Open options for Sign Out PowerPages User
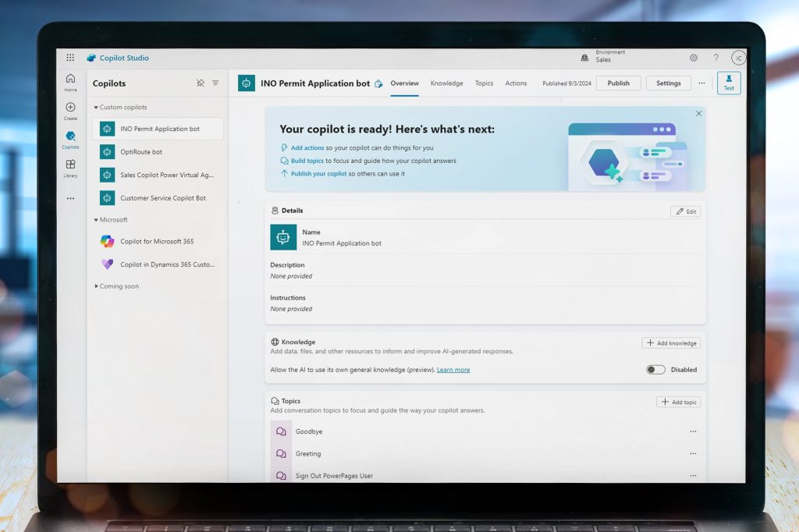Viewport: 799px width, 532px height. (693, 475)
